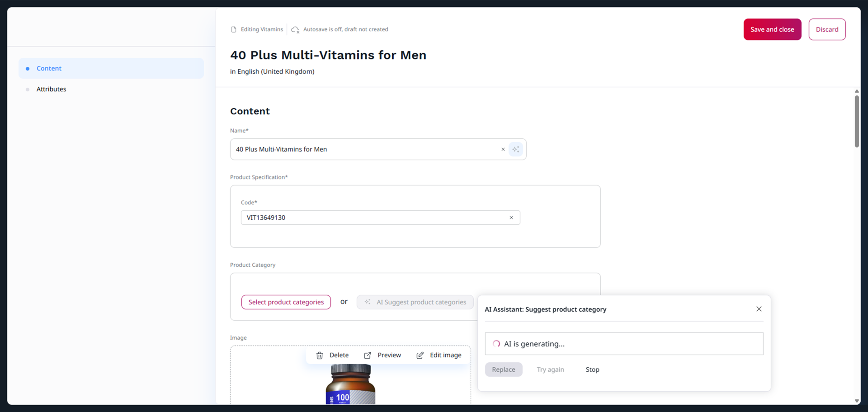Click the Preview external link icon

pos(368,355)
